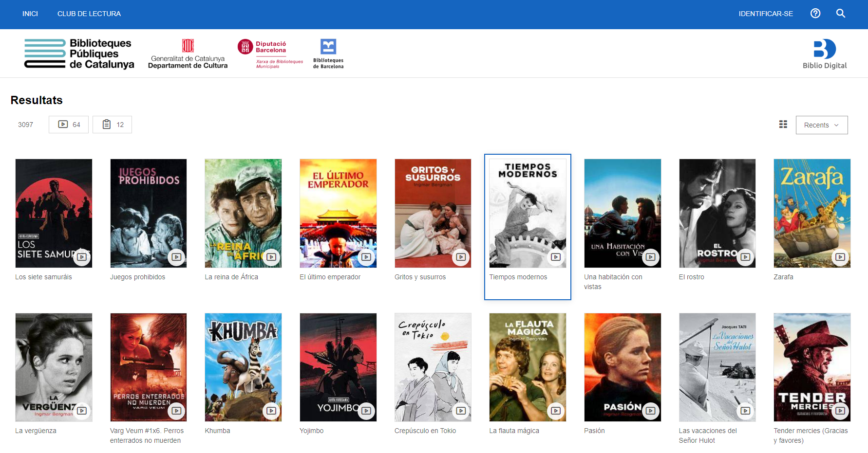Image resolution: width=868 pixels, height=453 pixels.
Task: Switch to grid view icon
Action: pos(783,125)
